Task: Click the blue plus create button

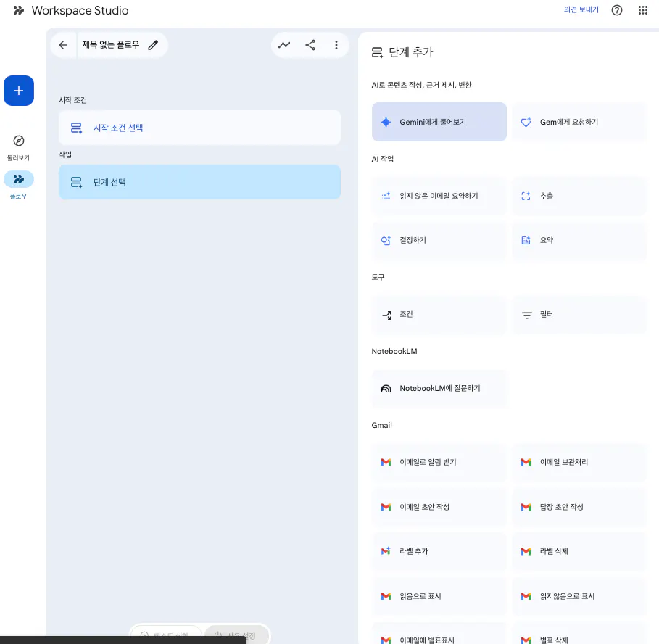Action: pyautogui.click(x=19, y=91)
